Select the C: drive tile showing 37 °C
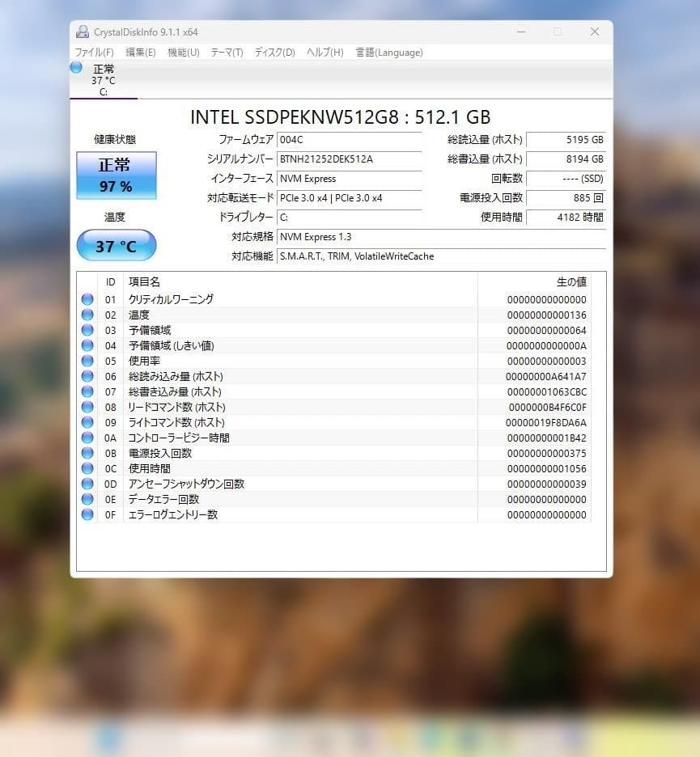The width and height of the screenshot is (700, 757). [x=103, y=79]
